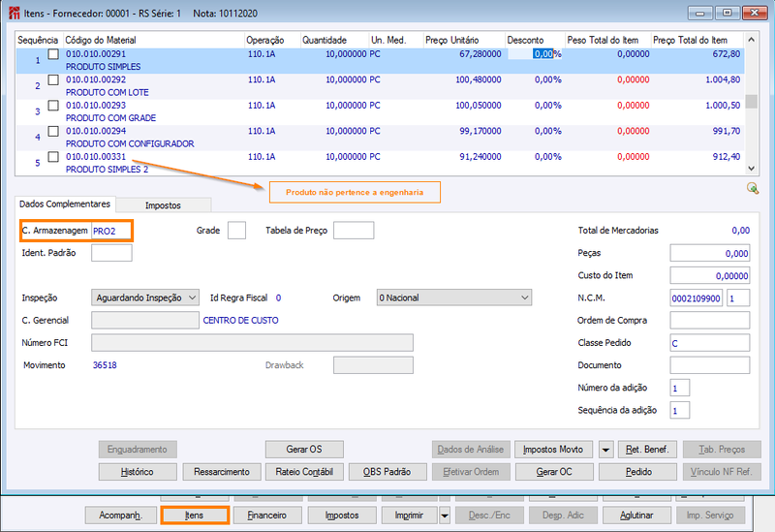Click the application logo icon in title bar

[x=15, y=13]
